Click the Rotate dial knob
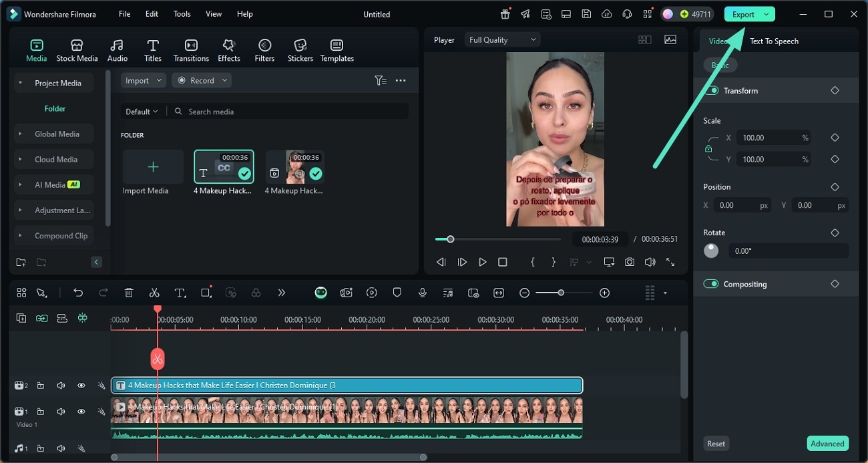868x463 pixels. point(711,251)
